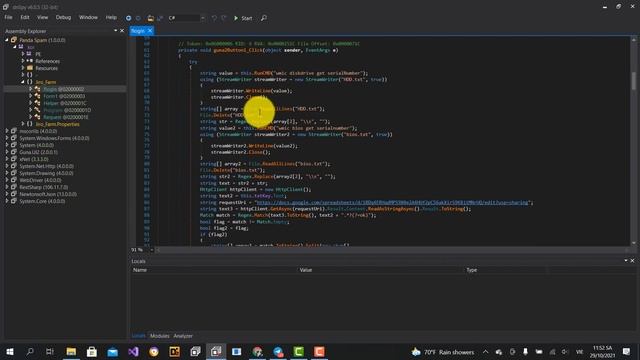Expand the Properties namespace node
This screenshot has height=360, width=640.
[23, 124]
